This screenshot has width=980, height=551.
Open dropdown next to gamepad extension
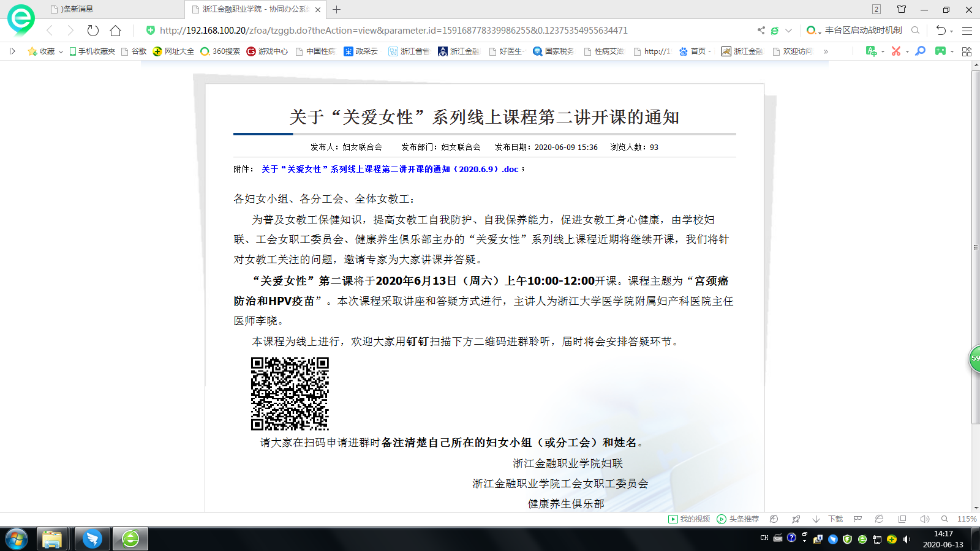coord(952,52)
